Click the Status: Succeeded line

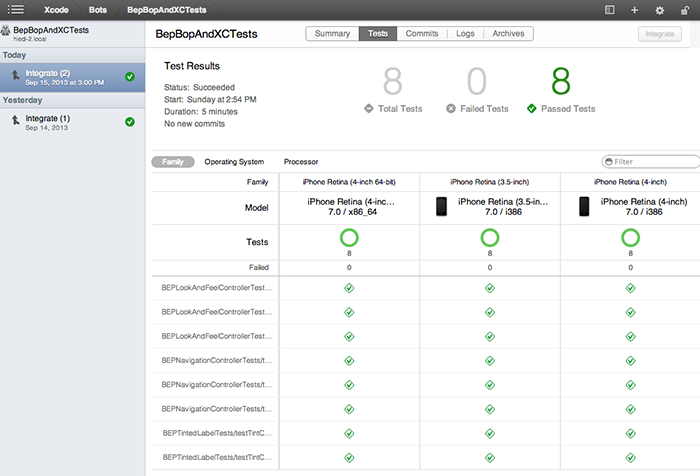[x=199, y=87]
